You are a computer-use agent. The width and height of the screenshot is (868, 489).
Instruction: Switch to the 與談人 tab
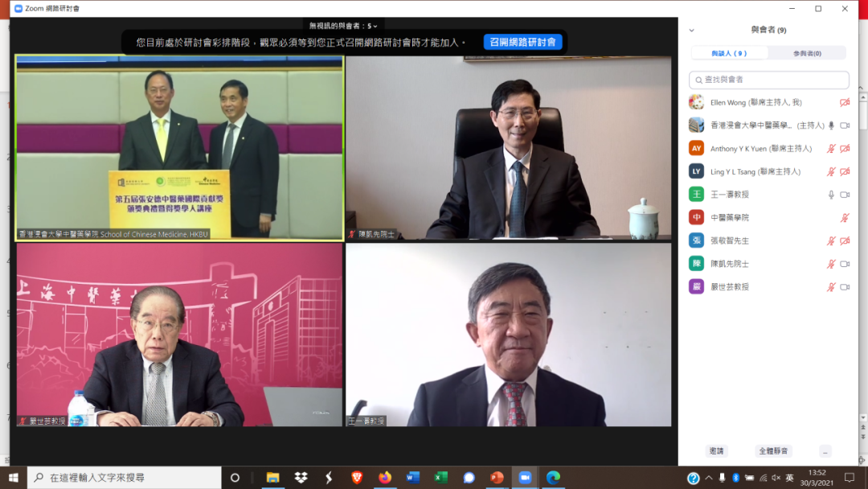pyautogui.click(x=729, y=53)
